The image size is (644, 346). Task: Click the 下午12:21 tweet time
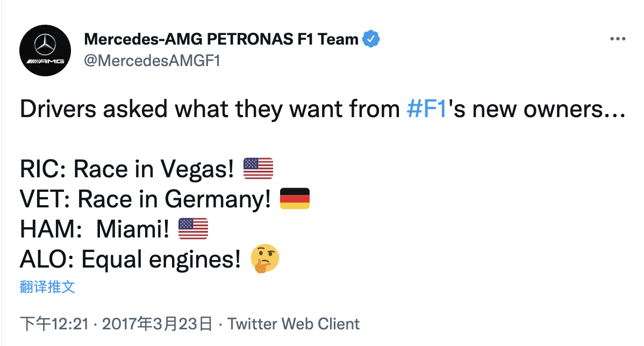coord(54,324)
